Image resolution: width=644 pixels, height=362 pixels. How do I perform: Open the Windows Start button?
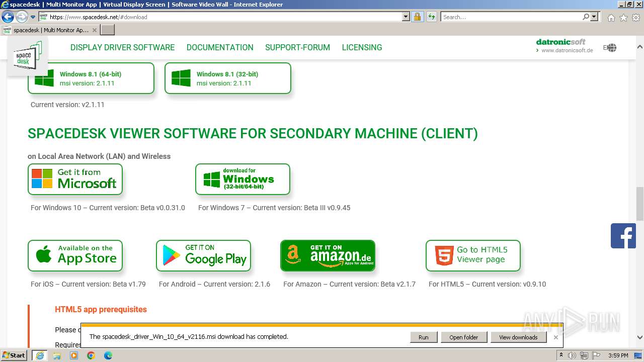click(14, 355)
